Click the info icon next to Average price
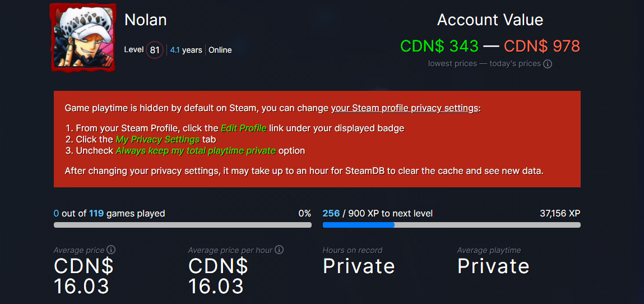 (x=111, y=250)
